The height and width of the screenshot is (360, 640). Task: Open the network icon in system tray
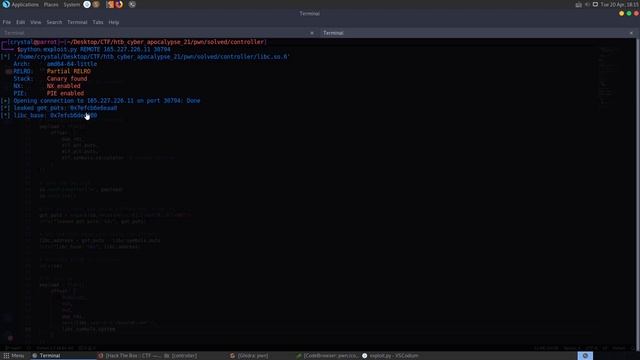click(578, 4)
